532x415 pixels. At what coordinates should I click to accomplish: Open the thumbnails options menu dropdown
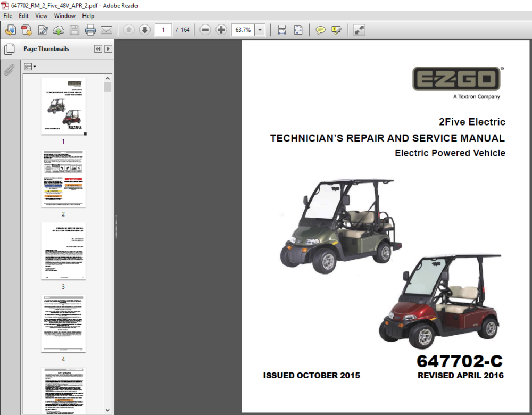30,67
